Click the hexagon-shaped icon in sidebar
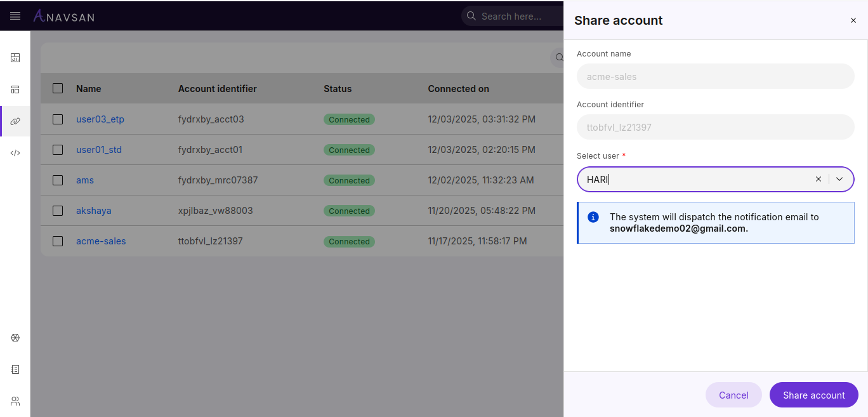Image resolution: width=868 pixels, height=417 pixels. pyautogui.click(x=15, y=338)
